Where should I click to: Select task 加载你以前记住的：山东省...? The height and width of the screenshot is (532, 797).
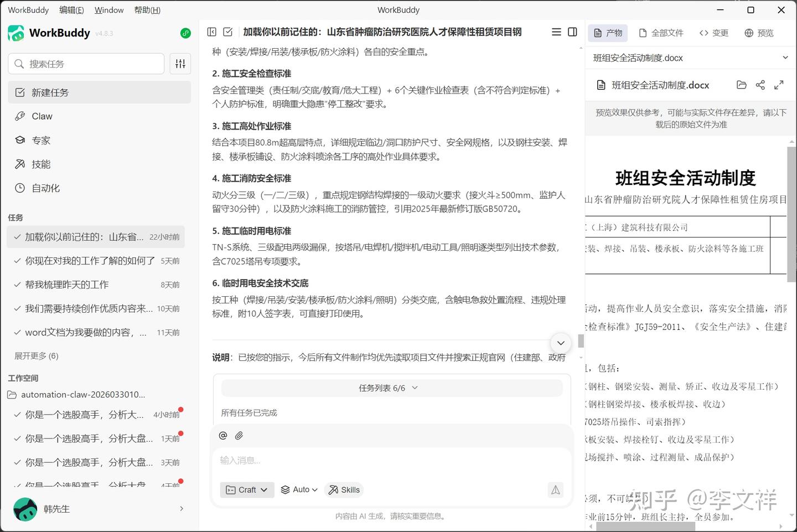pyautogui.click(x=96, y=237)
